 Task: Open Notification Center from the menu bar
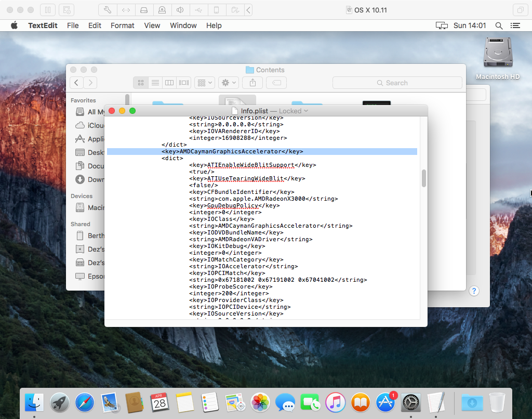(x=515, y=25)
